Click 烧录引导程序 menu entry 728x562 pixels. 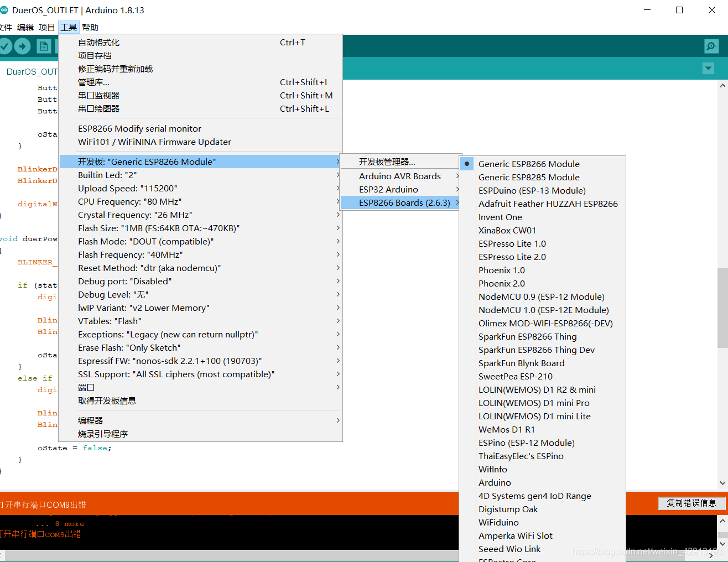(x=200, y=434)
